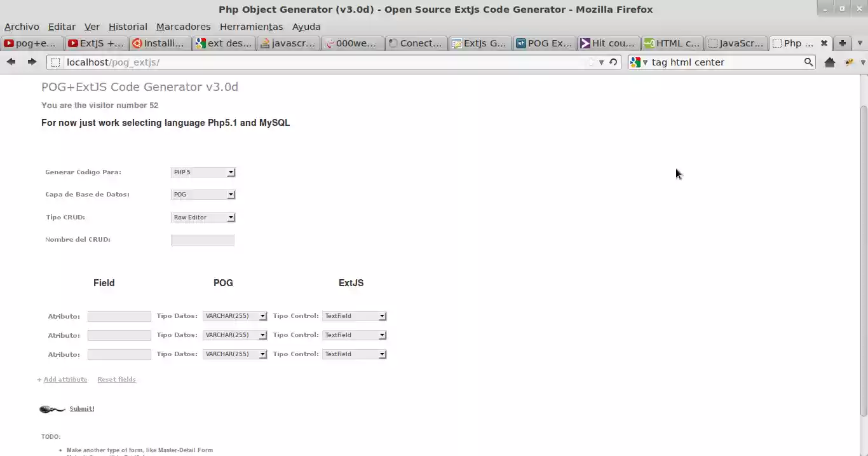Switch to the ExtJS G tab

pos(478,43)
